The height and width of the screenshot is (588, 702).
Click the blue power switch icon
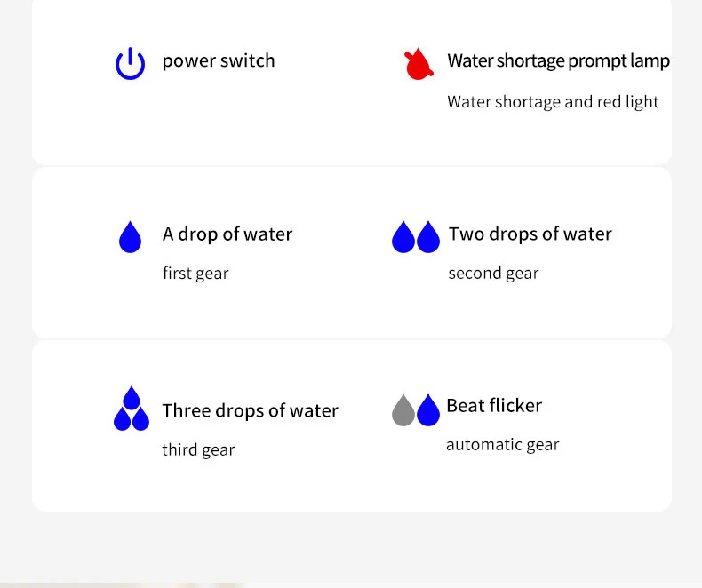131,64
